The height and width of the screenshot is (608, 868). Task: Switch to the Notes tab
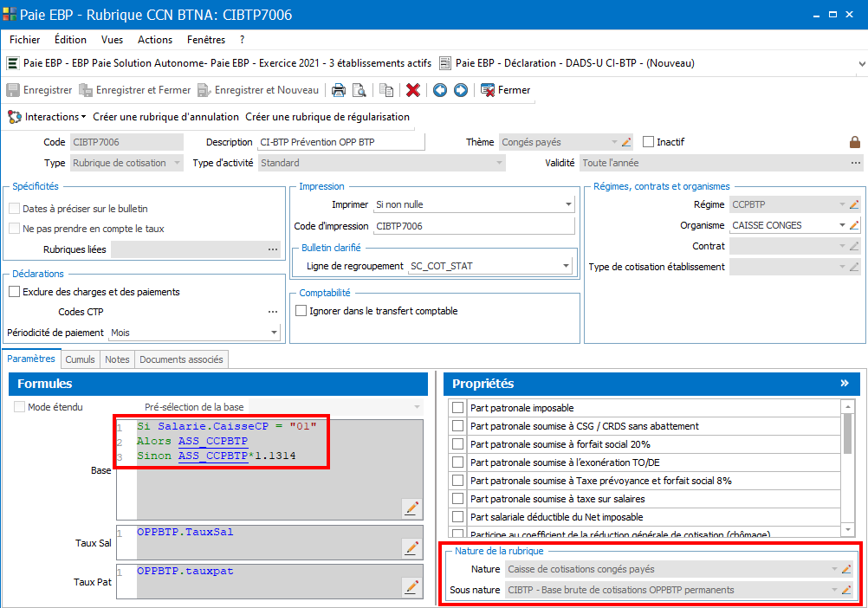(x=117, y=359)
